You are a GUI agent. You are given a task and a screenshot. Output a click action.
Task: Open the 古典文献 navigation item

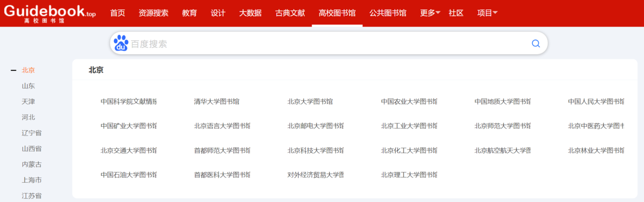click(x=290, y=13)
